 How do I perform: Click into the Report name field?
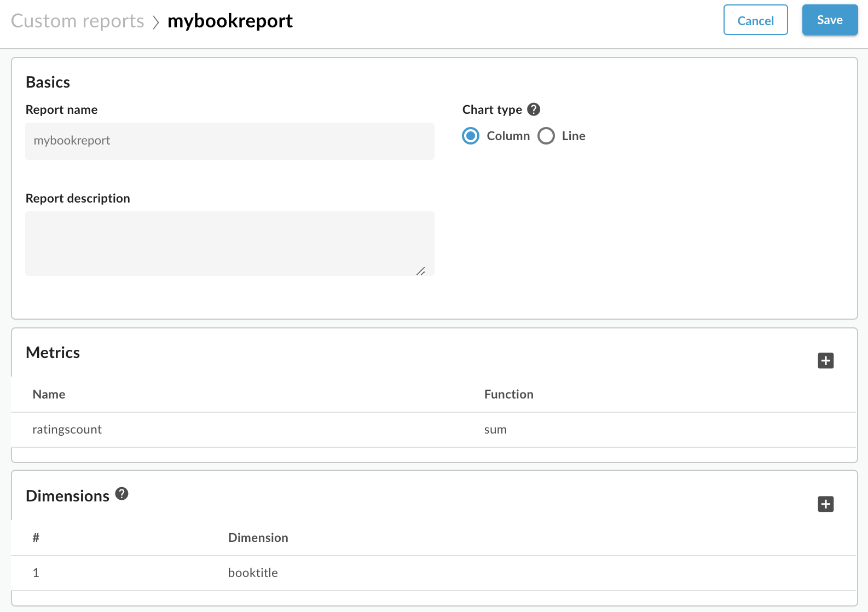(x=230, y=141)
